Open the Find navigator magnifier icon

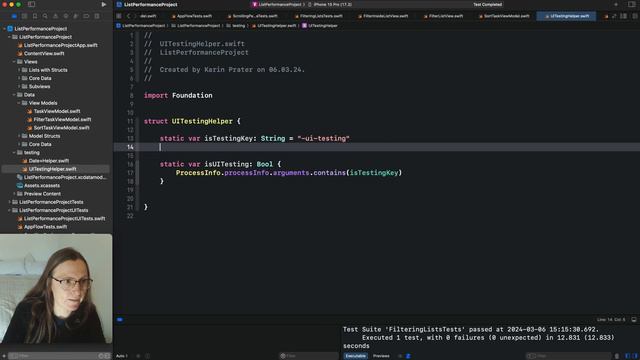pyautogui.click(x=45, y=16)
